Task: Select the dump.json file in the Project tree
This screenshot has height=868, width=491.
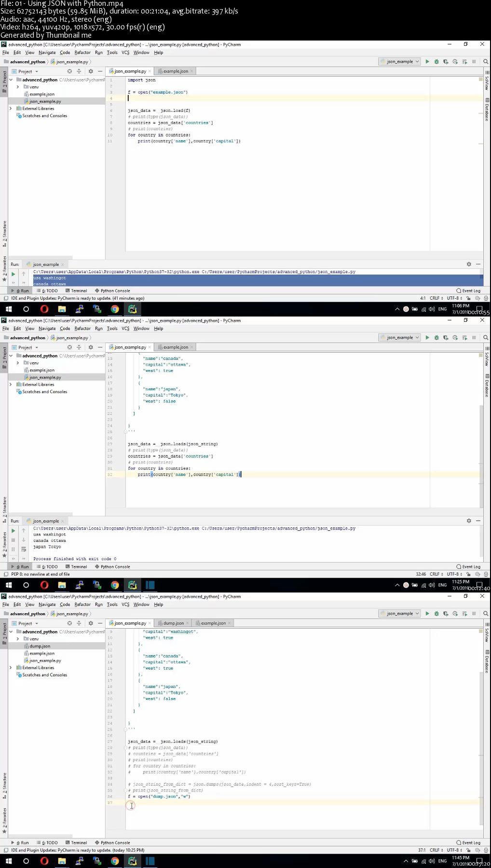Action: 40,646
